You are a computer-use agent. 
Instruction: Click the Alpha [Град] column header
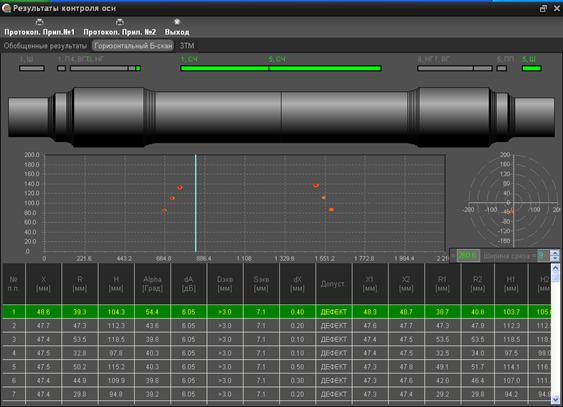tap(152, 284)
